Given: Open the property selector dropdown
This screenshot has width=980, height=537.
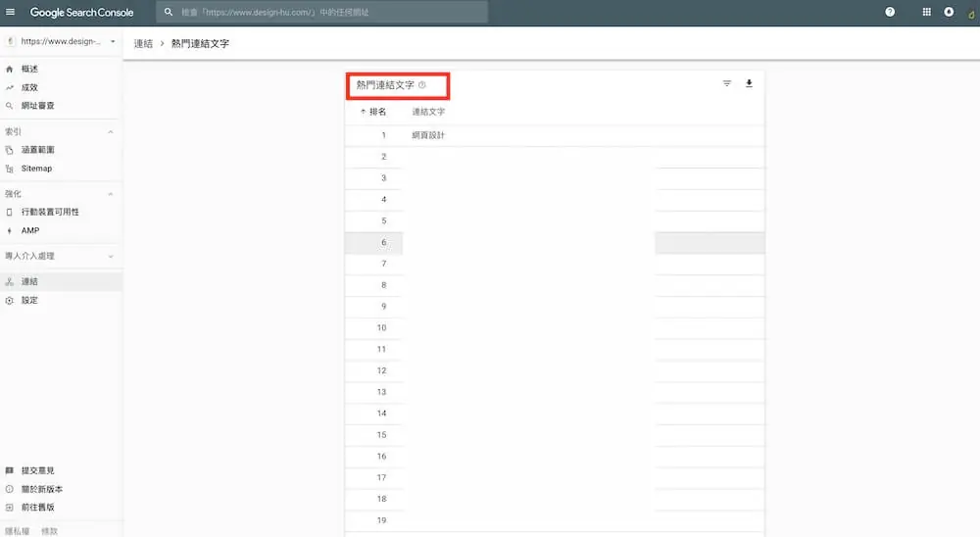Looking at the screenshot, I should pos(61,41).
